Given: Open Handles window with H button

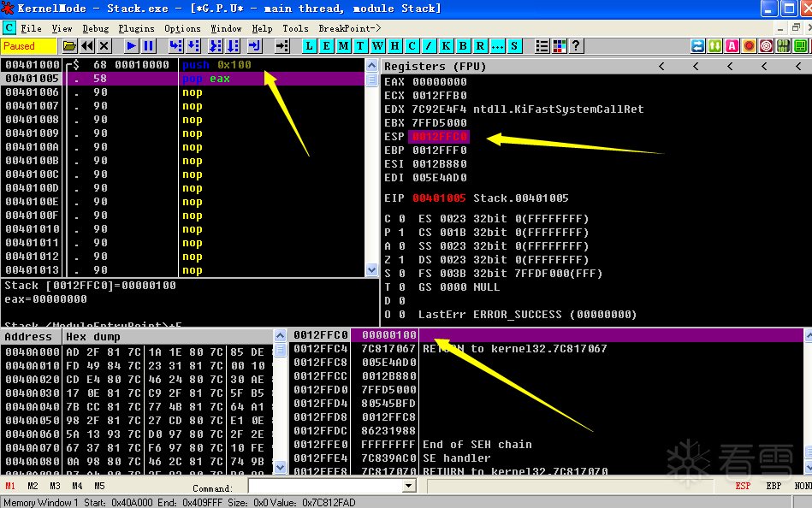Looking at the screenshot, I should tap(394, 46).
